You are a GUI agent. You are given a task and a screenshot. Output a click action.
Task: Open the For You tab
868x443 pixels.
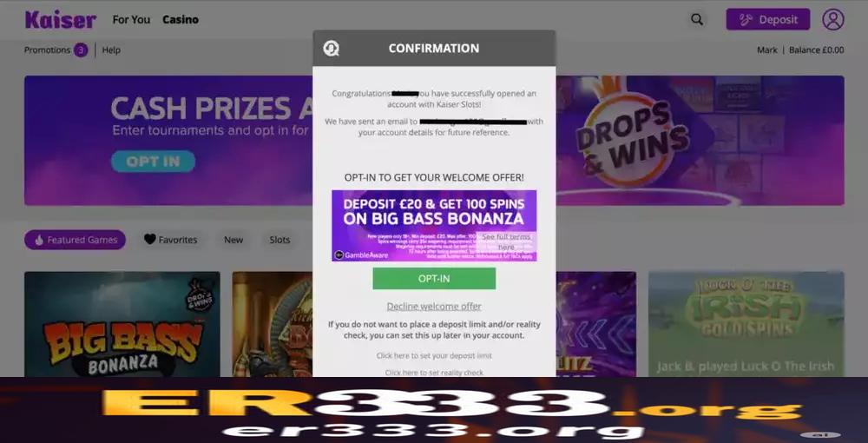click(131, 19)
